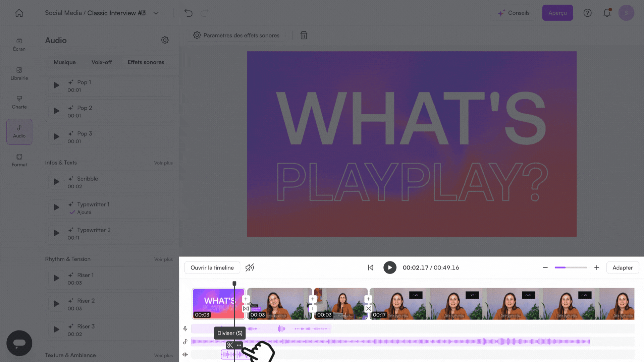This screenshot has height=362, width=644.
Task: Open the three-dots more options on the clip
Action: click(x=239, y=345)
